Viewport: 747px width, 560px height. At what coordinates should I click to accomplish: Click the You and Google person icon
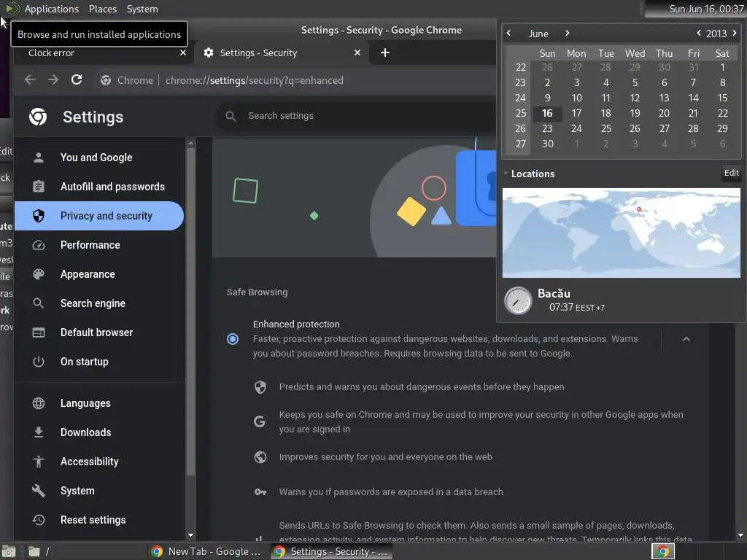[39, 157]
